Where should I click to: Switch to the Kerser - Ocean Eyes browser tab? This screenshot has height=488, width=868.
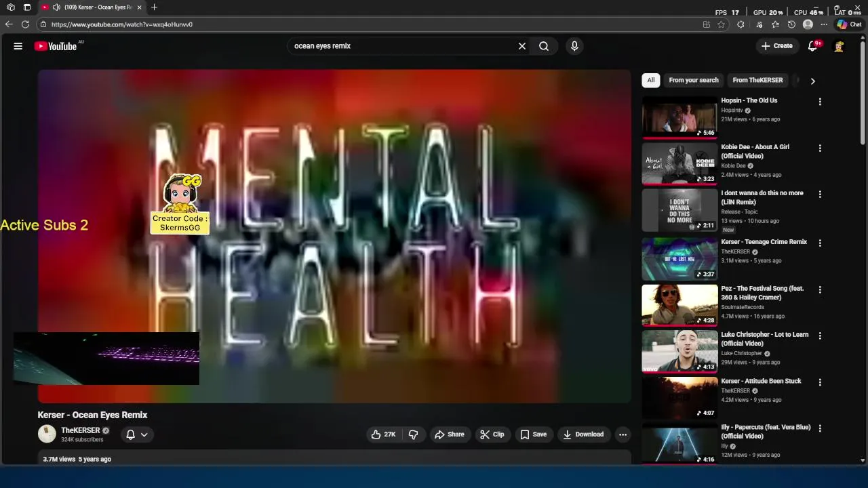click(93, 7)
